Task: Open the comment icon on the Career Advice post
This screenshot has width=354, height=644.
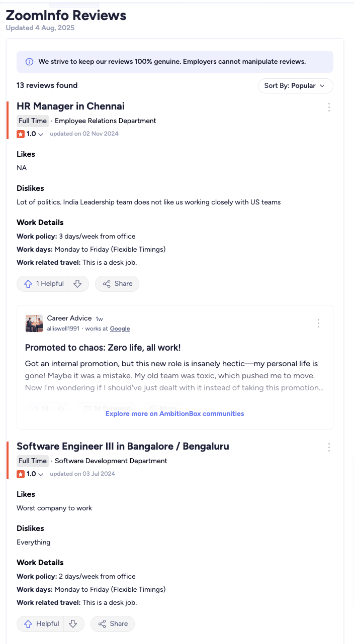Action: (88, 408)
